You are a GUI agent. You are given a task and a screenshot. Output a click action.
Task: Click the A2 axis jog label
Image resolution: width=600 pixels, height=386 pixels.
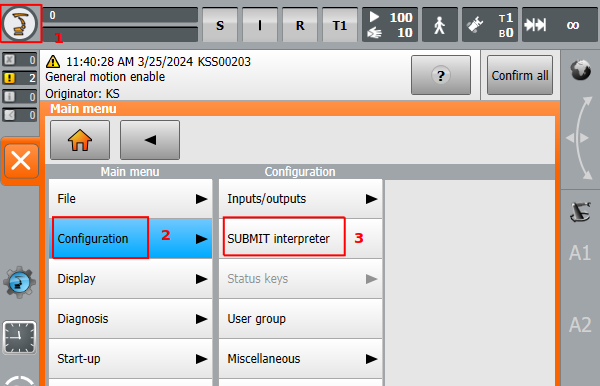click(x=580, y=325)
